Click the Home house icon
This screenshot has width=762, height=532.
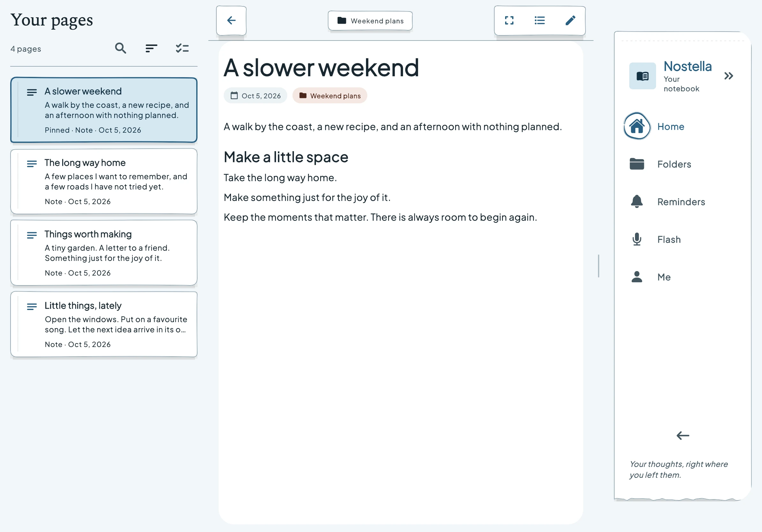(x=637, y=126)
